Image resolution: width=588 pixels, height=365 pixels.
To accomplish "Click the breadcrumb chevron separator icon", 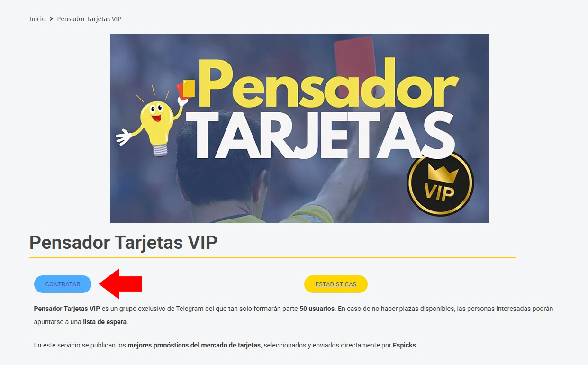I will click(51, 19).
